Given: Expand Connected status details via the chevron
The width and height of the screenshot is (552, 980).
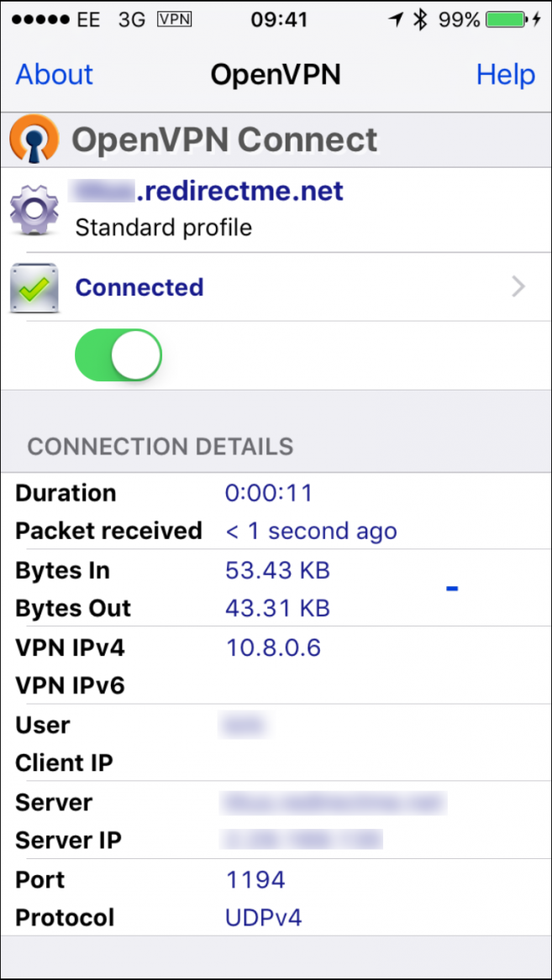Looking at the screenshot, I should coord(519,286).
